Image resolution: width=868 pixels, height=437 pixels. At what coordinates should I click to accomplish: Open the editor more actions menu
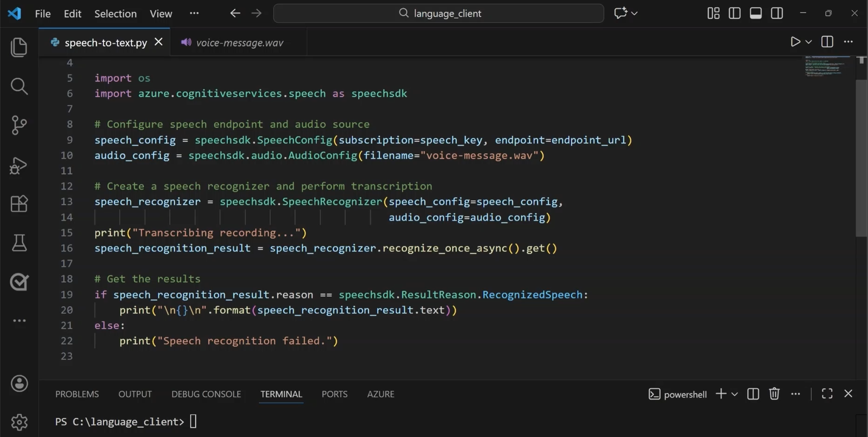click(848, 42)
